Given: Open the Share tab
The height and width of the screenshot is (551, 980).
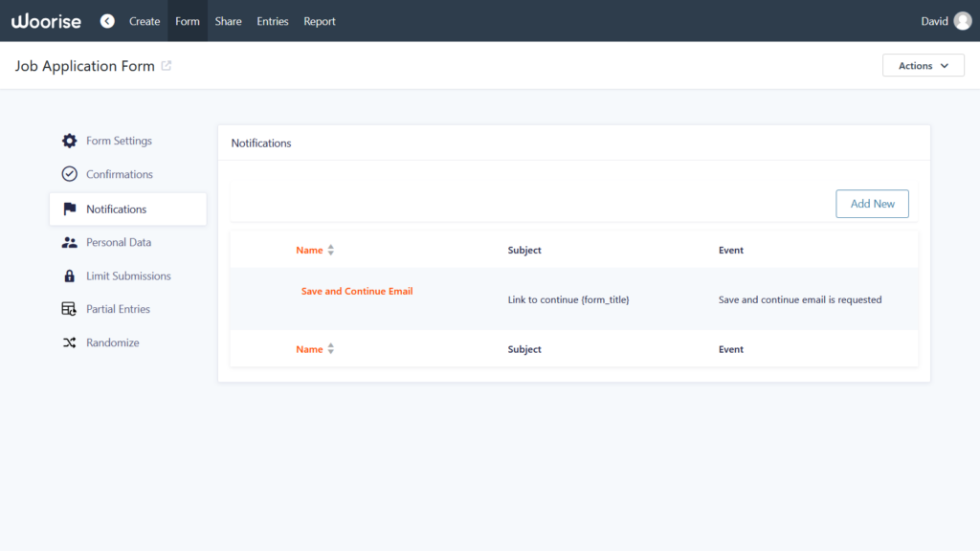Looking at the screenshot, I should [x=228, y=21].
